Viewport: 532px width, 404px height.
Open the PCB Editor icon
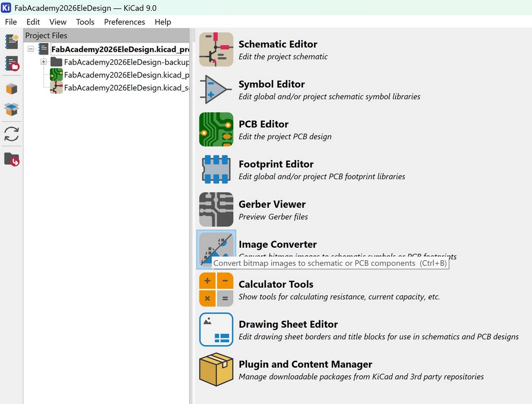click(216, 129)
